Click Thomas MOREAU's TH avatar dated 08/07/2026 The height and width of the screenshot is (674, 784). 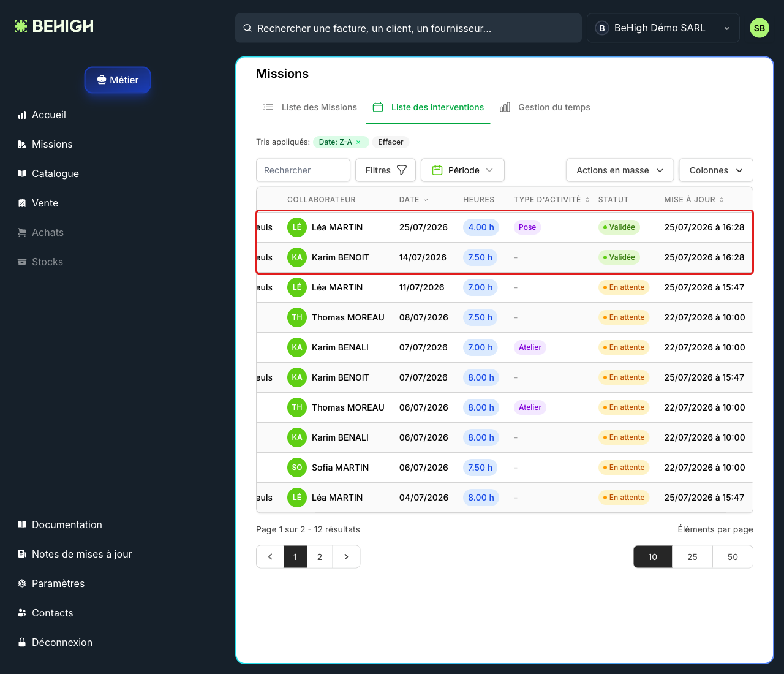[x=297, y=317]
